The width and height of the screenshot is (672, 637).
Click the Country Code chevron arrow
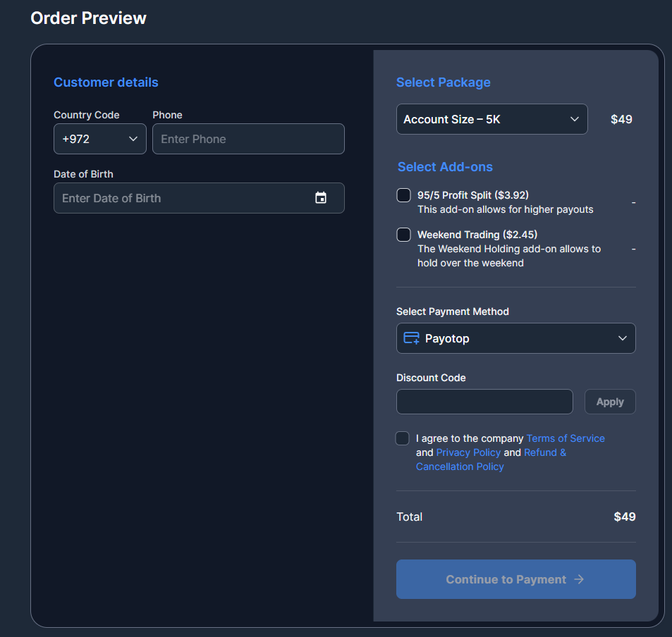click(x=133, y=139)
